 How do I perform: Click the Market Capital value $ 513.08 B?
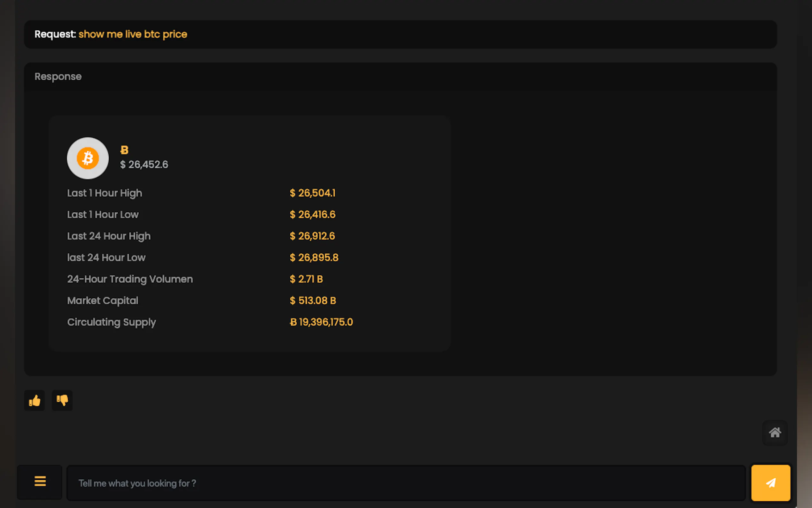313,301
